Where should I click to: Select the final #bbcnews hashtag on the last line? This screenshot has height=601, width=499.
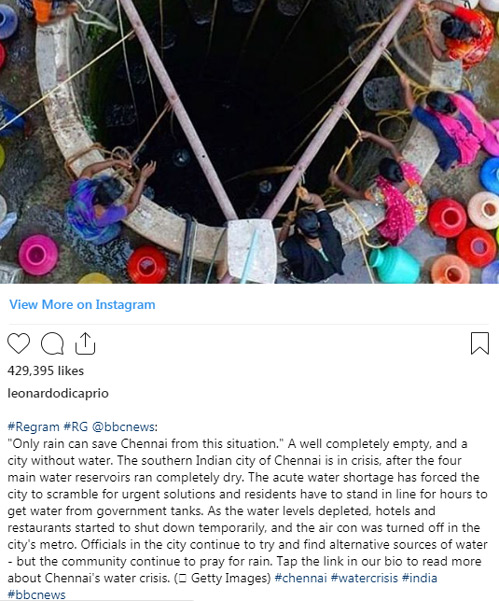tap(36, 595)
